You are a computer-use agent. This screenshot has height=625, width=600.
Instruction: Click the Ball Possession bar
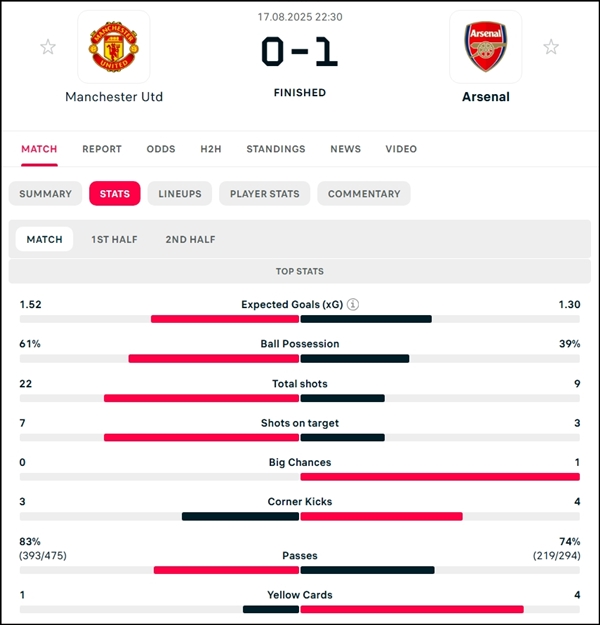point(299,359)
